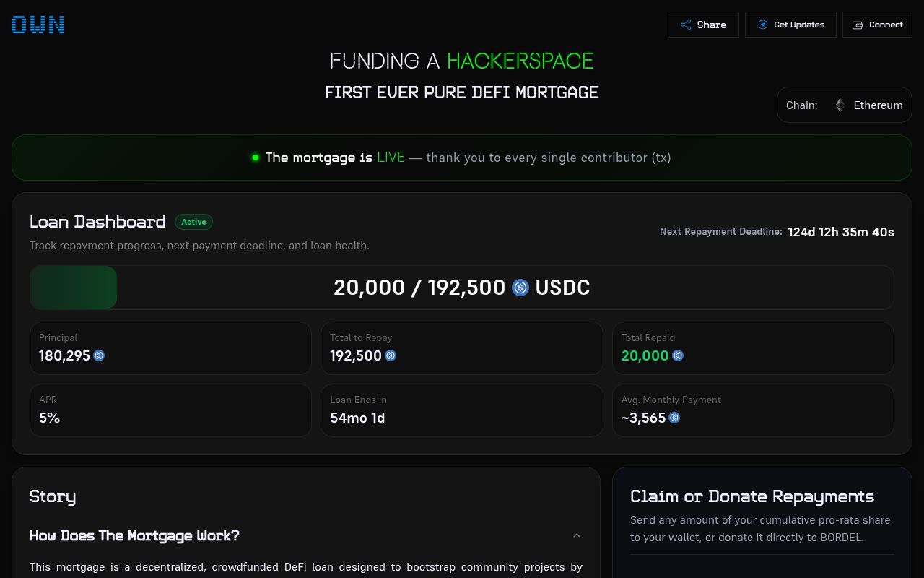The width and height of the screenshot is (924, 578).
Task: Click the Share button
Action: pos(703,25)
